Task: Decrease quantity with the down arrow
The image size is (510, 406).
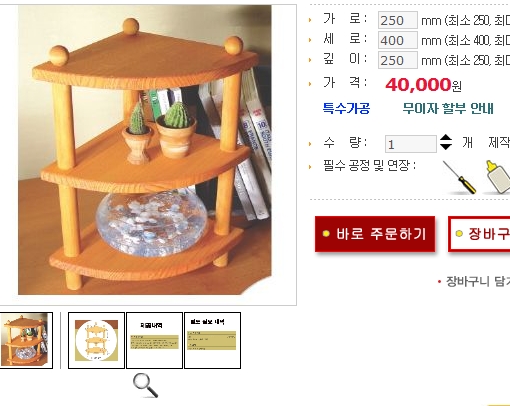Action: click(x=446, y=147)
